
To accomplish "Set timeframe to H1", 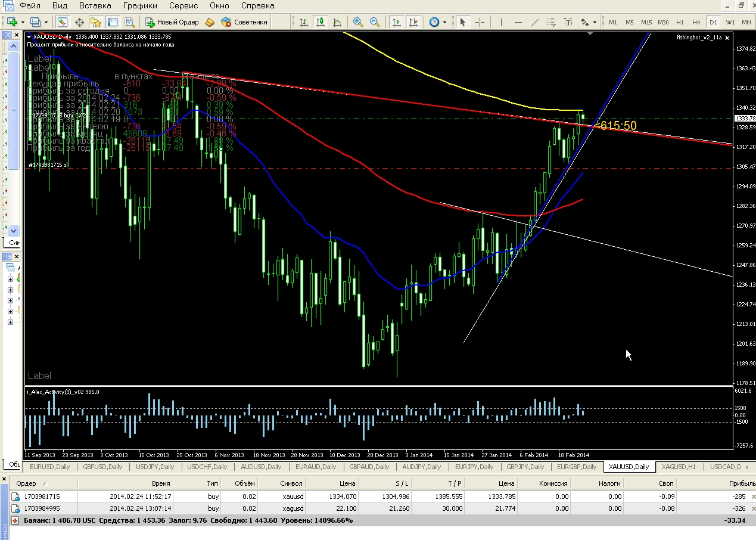I will [680, 22].
